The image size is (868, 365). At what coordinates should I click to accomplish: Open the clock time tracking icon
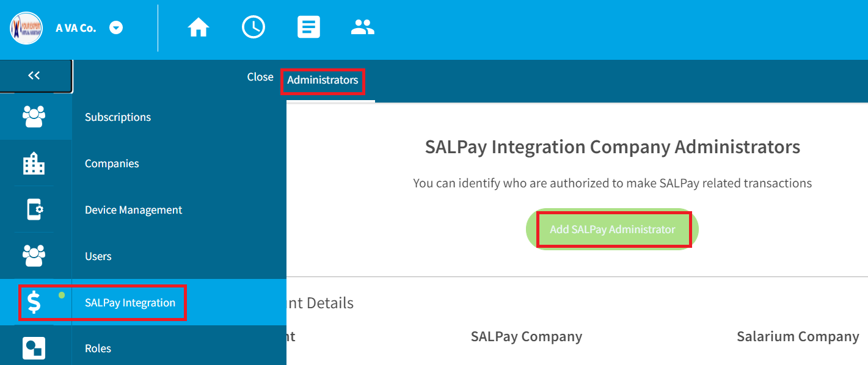[x=253, y=27]
